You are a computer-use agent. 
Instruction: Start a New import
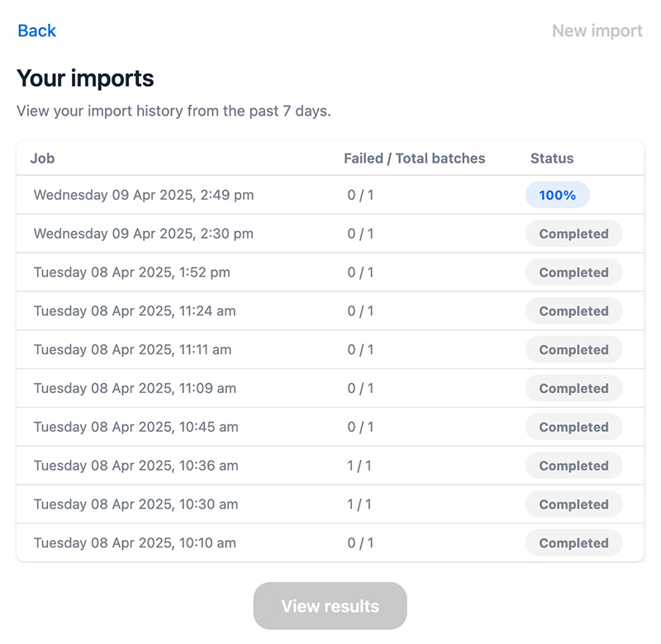tap(597, 31)
